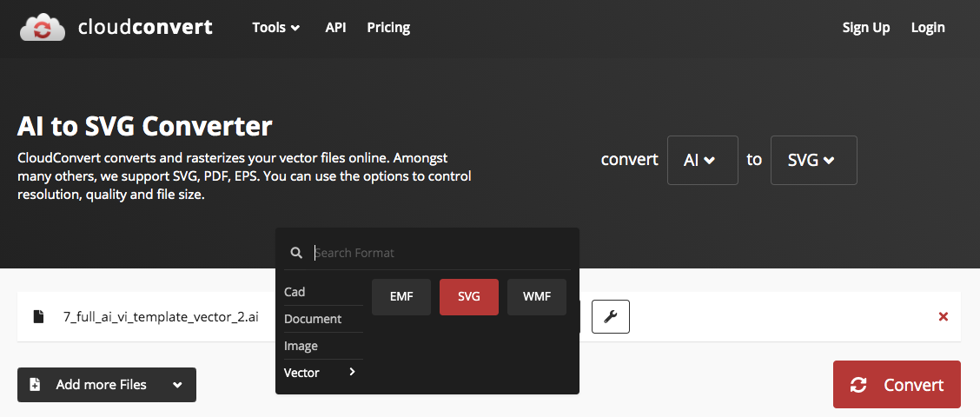Click the refresh icon on Convert button
Viewport: 980px width, 417px height.
pos(858,385)
